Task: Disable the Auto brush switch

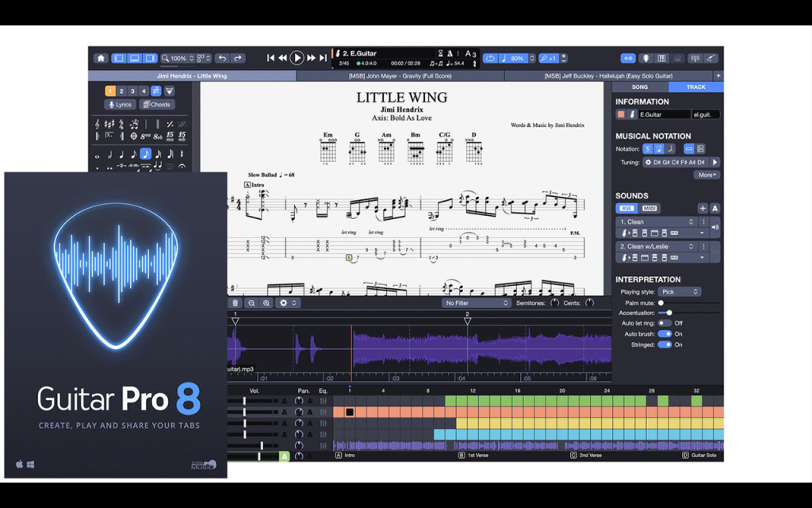Action: tap(665, 334)
